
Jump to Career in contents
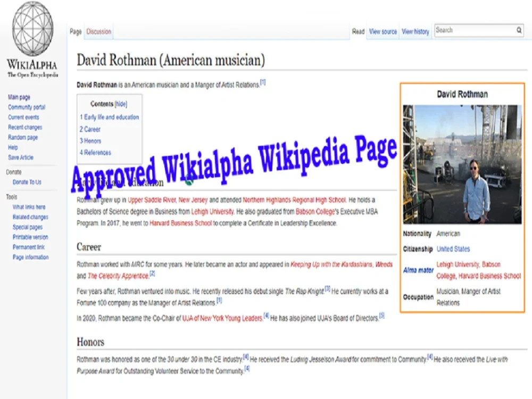90,129
